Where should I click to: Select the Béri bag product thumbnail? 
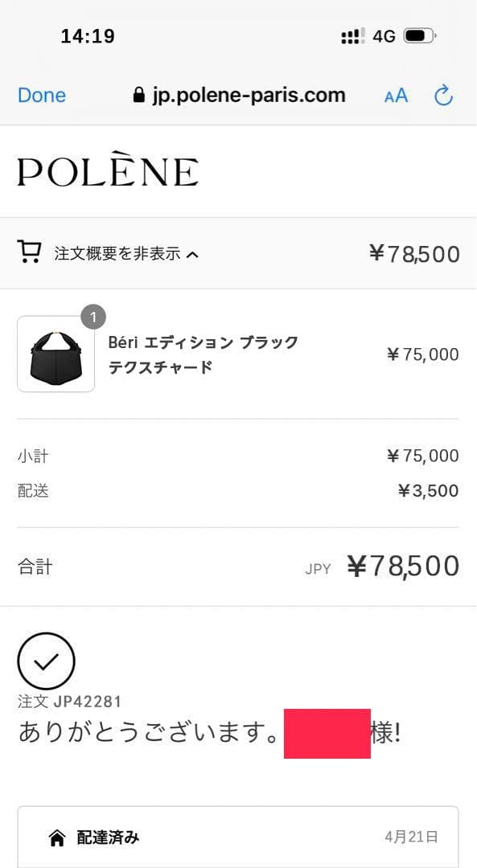[55, 354]
